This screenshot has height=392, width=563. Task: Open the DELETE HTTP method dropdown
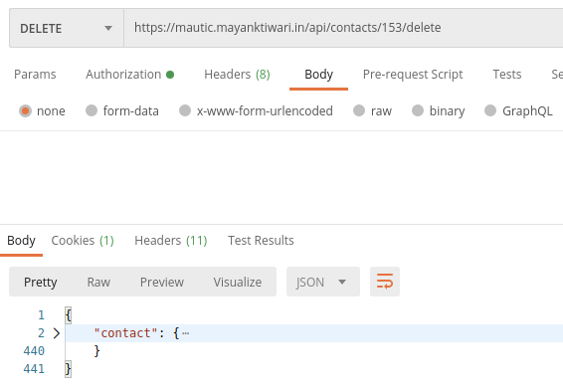(67, 28)
